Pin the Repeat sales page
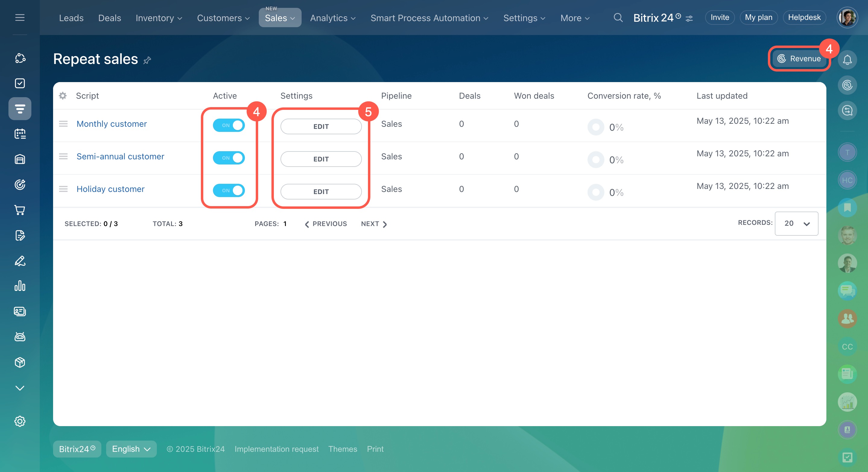The image size is (868, 472). click(x=147, y=60)
